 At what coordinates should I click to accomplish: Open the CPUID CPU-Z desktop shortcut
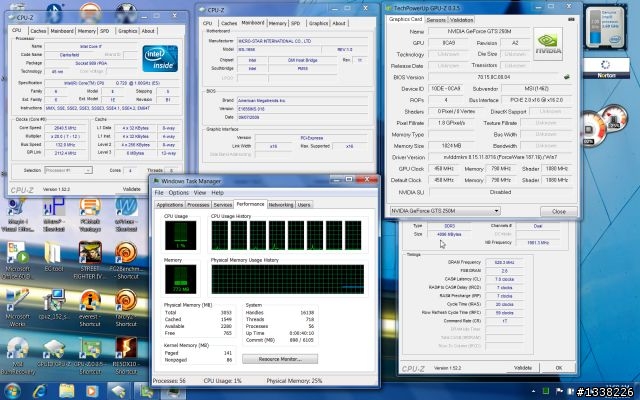(x=54, y=352)
